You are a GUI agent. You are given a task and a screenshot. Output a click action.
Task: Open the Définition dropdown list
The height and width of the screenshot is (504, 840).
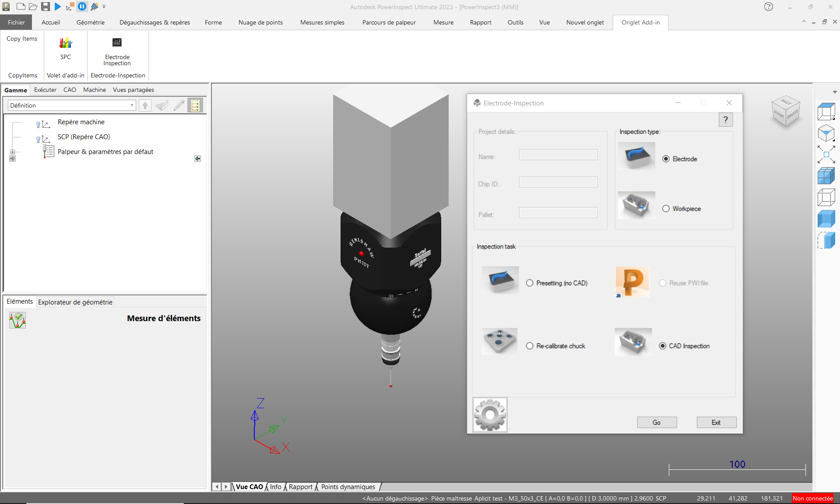tap(132, 105)
